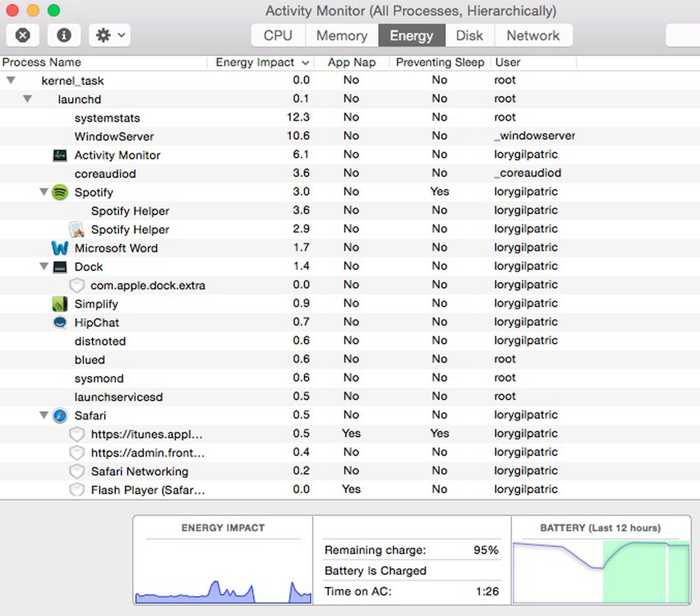Open process info via the inspect icon

[64, 35]
